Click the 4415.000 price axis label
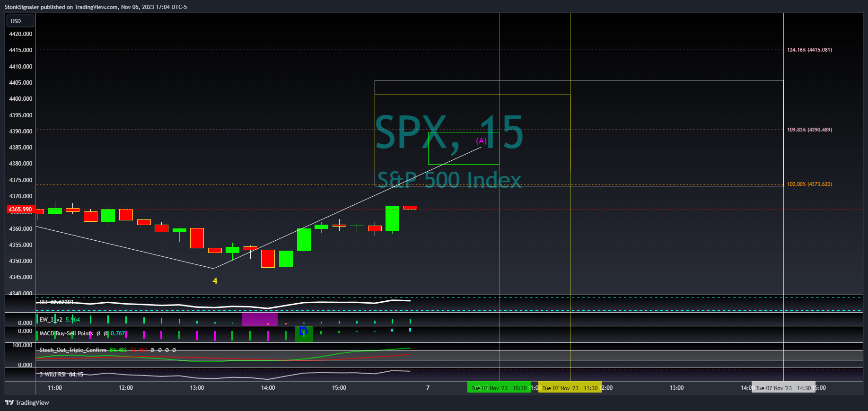The height and width of the screenshot is (411, 868). (21, 50)
